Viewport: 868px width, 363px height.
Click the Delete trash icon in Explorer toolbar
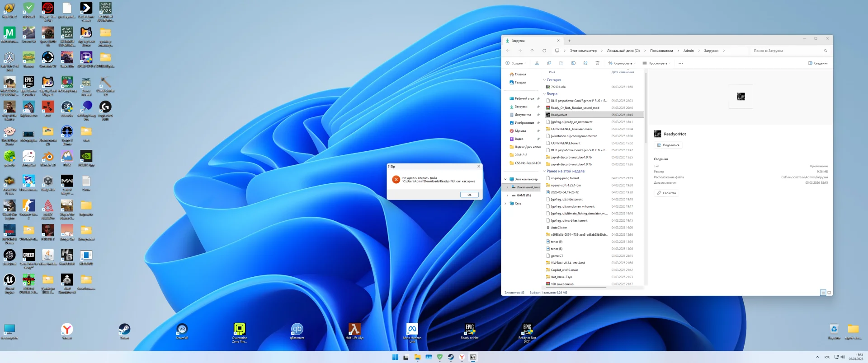(597, 63)
